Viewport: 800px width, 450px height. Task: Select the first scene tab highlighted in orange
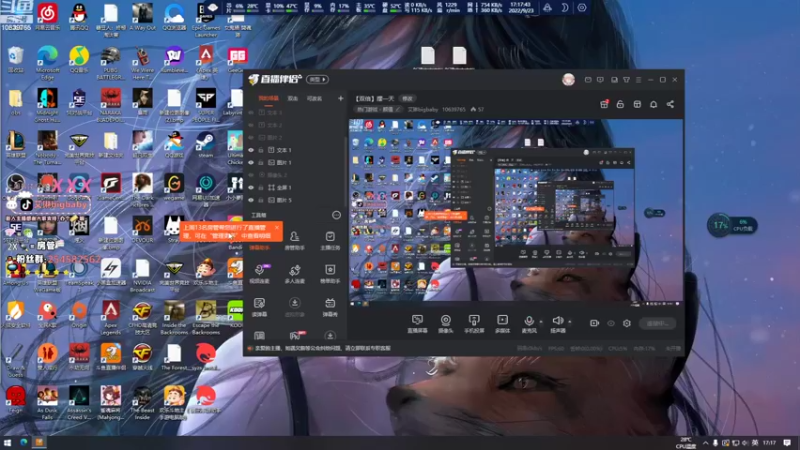click(268, 98)
